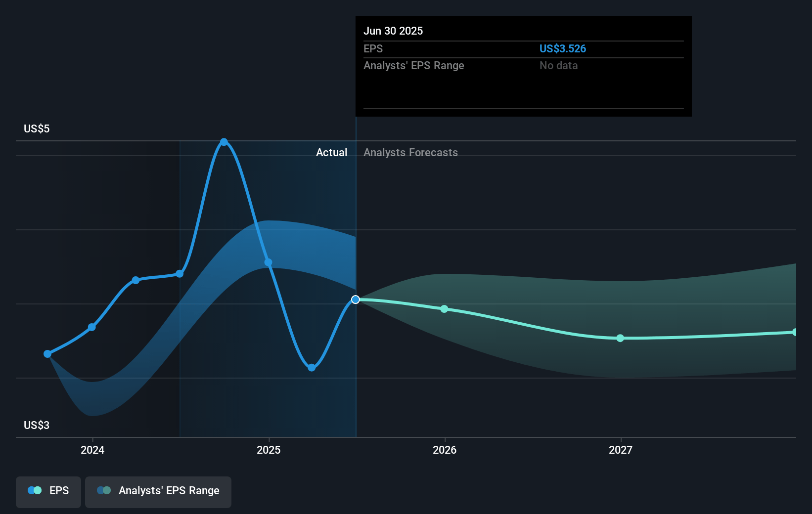Select the highlighted Jun 30 2025 data point
The image size is (812, 514).
[x=356, y=300]
